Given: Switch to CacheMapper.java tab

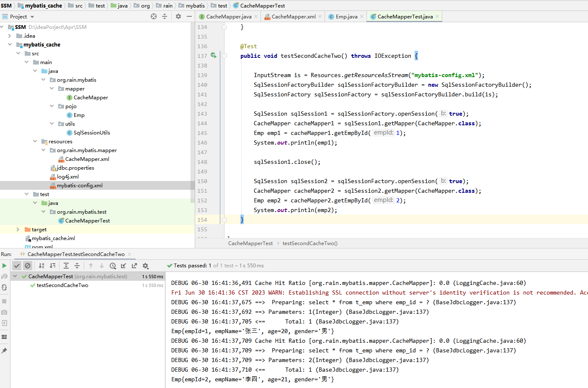Looking at the screenshot, I should click(x=229, y=17).
